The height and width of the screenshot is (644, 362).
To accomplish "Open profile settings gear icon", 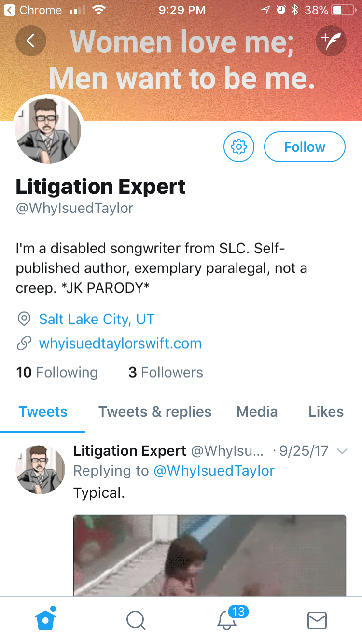I will click(239, 146).
